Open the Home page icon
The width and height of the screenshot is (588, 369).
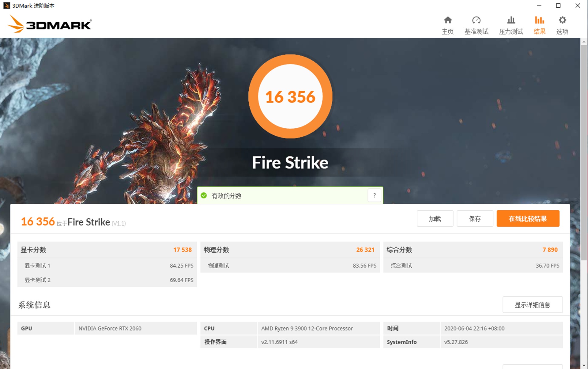click(x=448, y=24)
